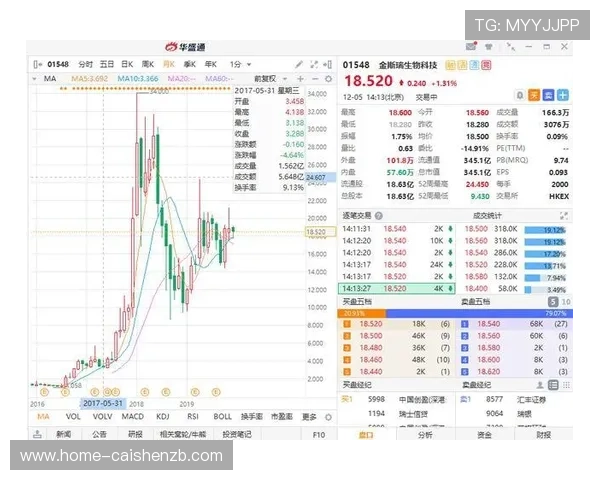Show broker person view icon
This screenshot has height=480, width=600.
pos(540,385)
